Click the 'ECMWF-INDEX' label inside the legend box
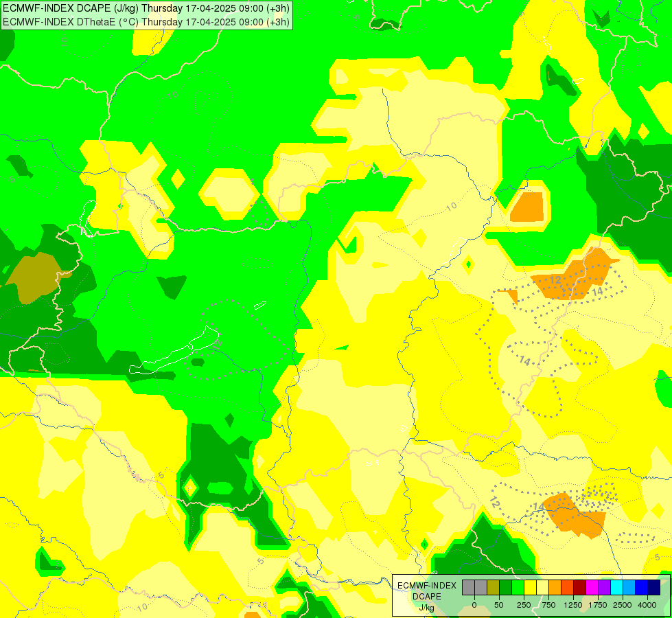The image size is (672, 618). pos(427,586)
